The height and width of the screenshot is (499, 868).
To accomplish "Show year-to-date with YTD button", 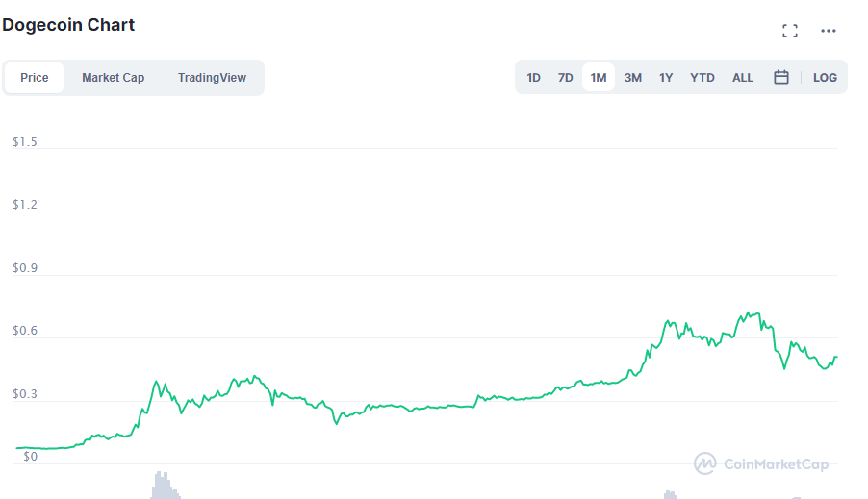I will (702, 78).
